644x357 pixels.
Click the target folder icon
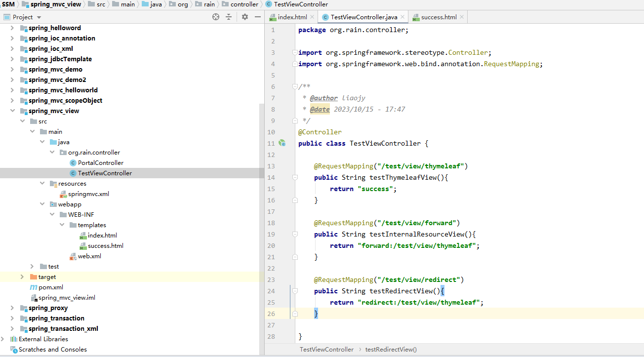[x=34, y=277]
